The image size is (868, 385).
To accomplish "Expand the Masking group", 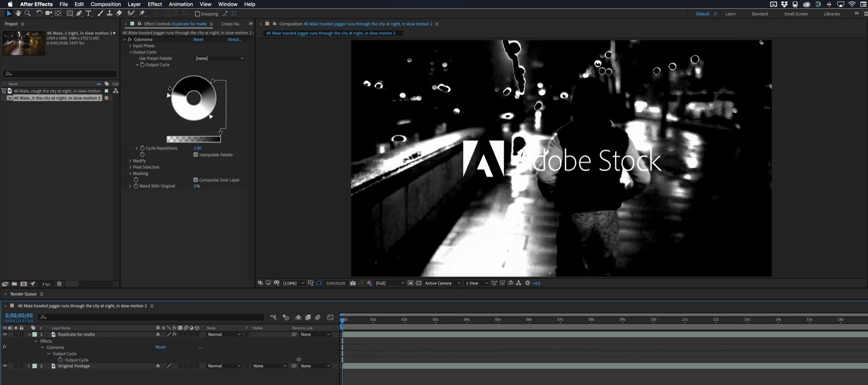I will coord(130,174).
